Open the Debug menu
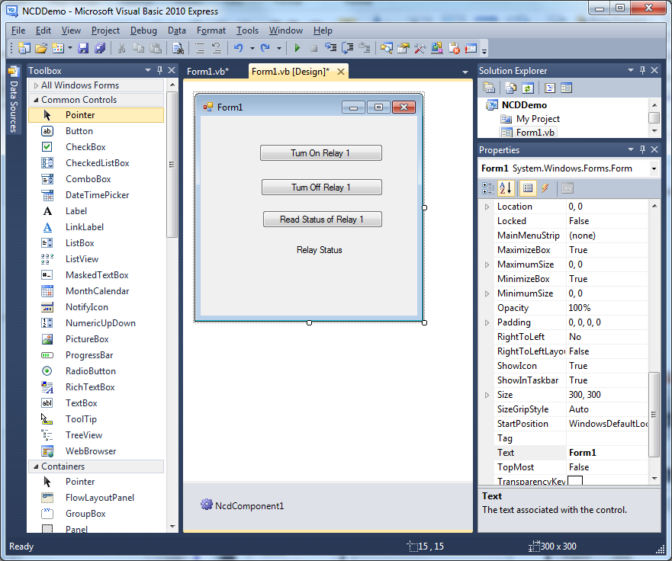 [143, 30]
